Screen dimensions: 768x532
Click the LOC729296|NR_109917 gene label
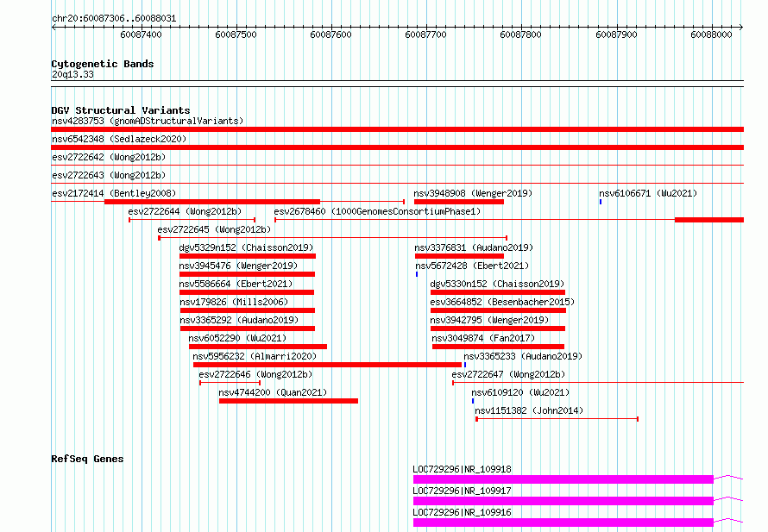(462, 491)
